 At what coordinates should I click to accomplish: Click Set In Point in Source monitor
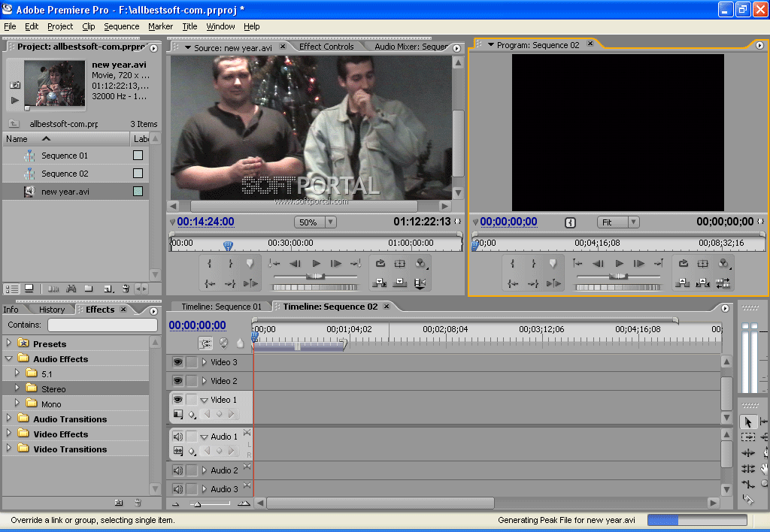(210, 263)
